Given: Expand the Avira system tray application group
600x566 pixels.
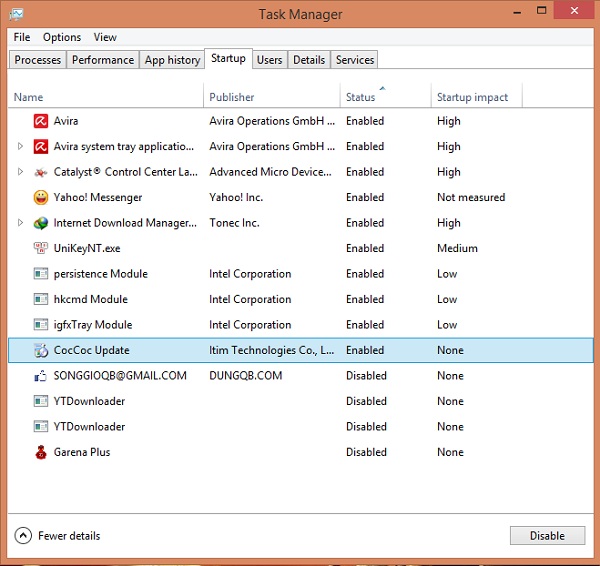Looking at the screenshot, I should [21, 146].
